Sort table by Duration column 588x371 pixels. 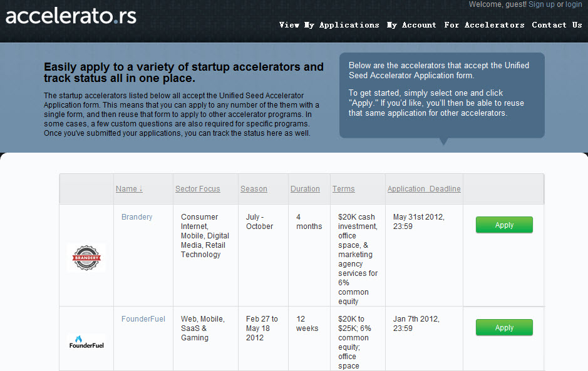point(305,189)
